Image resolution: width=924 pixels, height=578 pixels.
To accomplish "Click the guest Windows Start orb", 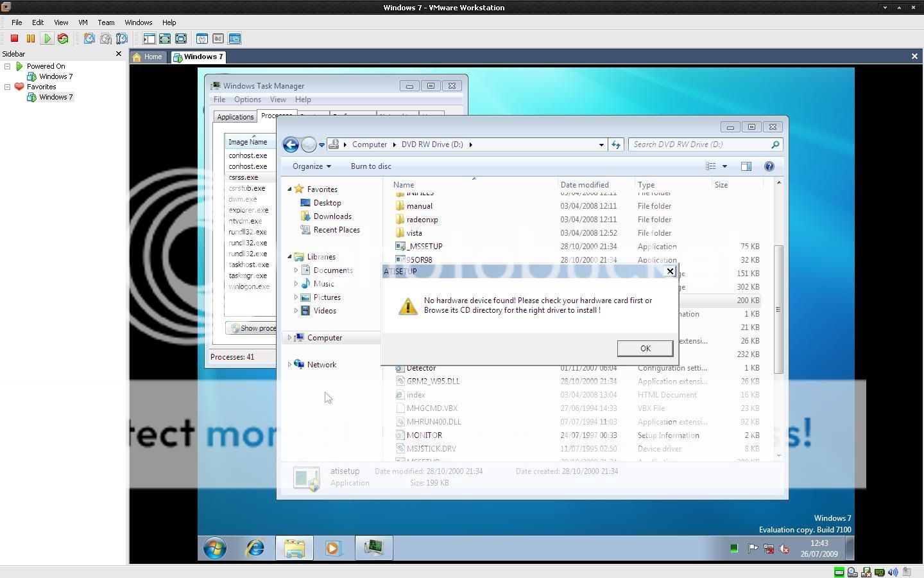I will [215, 548].
